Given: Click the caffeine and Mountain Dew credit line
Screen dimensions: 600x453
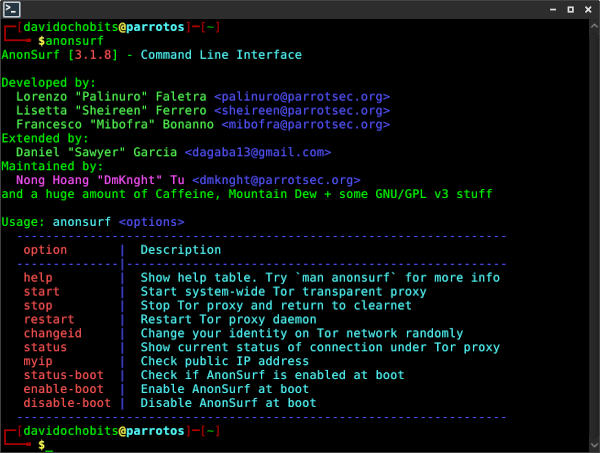Looking at the screenshot, I should (247, 194).
